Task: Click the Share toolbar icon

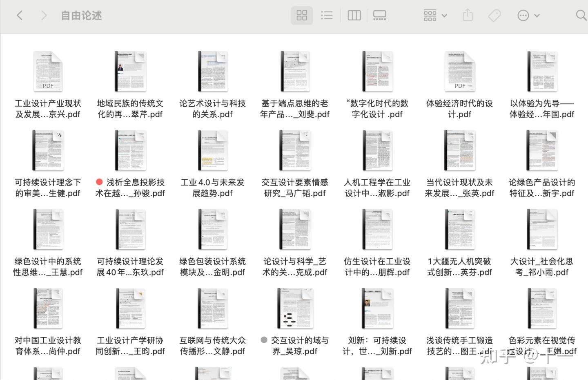Action: 468,16
